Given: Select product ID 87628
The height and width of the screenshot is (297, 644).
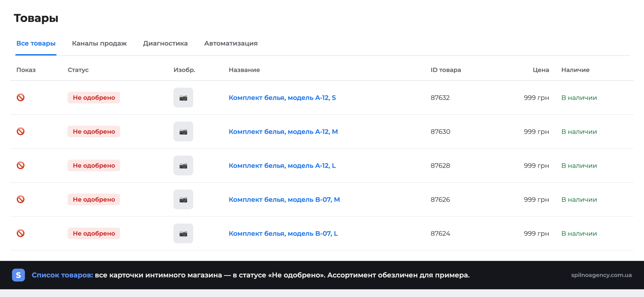Looking at the screenshot, I should point(440,166).
